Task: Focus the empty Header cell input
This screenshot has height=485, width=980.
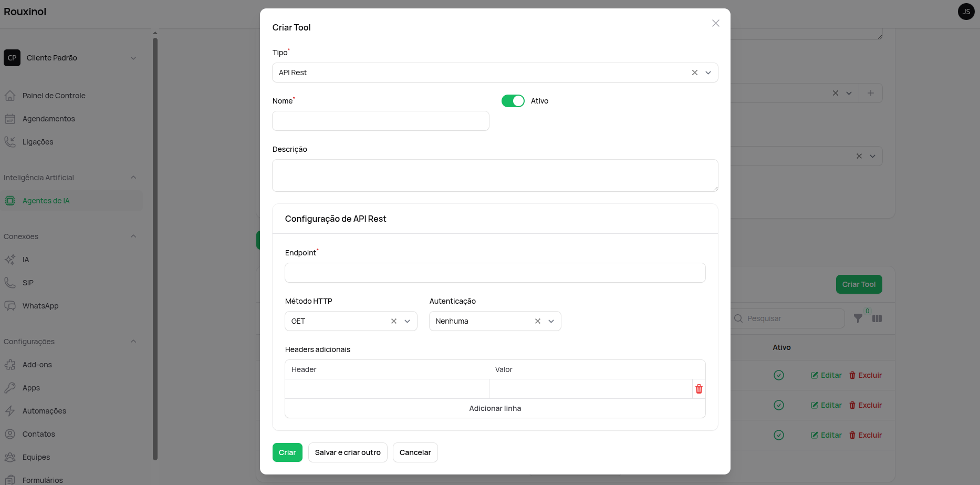Action: click(387, 389)
